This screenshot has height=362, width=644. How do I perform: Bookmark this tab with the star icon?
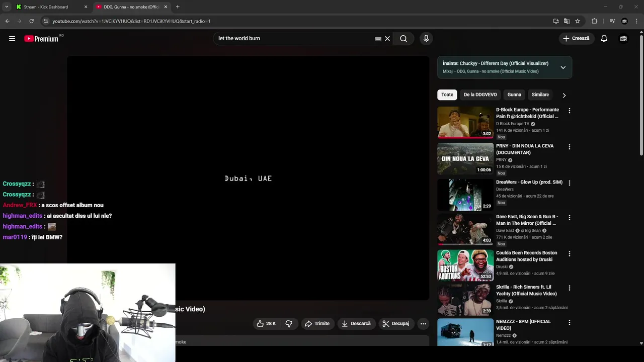tap(578, 21)
